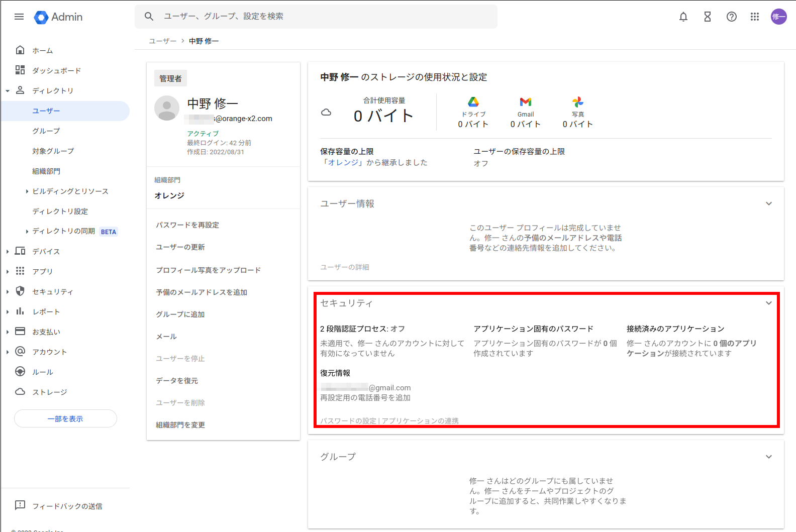The image size is (796, 532).
Task: Expand ビルディングとリソース in the sidebar
Action: (27, 191)
